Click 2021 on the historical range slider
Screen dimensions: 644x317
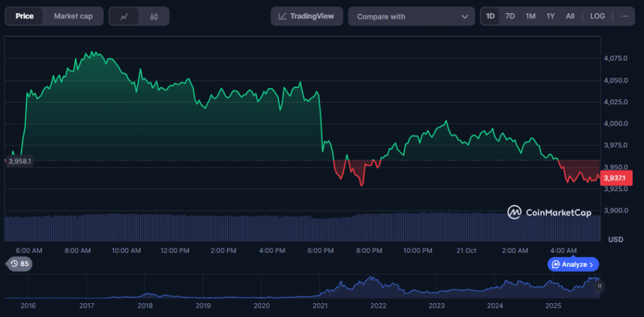coord(319,306)
